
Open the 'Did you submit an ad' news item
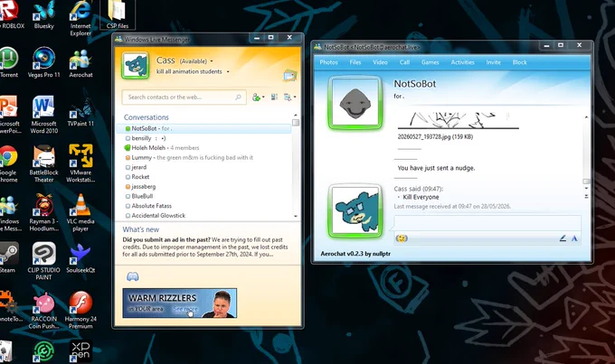coord(205,247)
